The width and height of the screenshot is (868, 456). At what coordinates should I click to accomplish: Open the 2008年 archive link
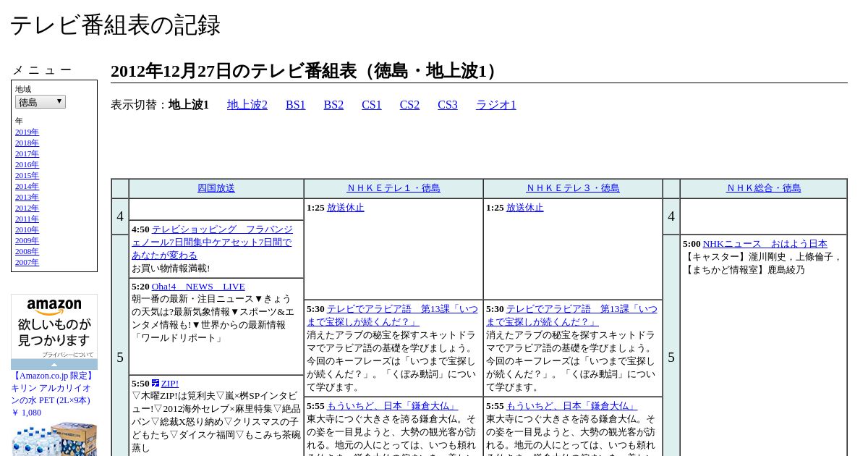tap(27, 251)
